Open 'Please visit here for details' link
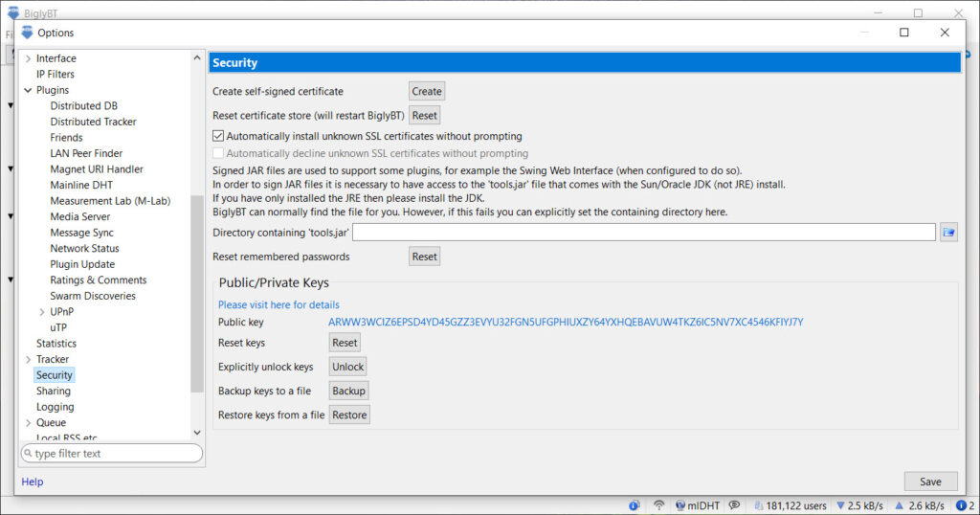 (278, 304)
